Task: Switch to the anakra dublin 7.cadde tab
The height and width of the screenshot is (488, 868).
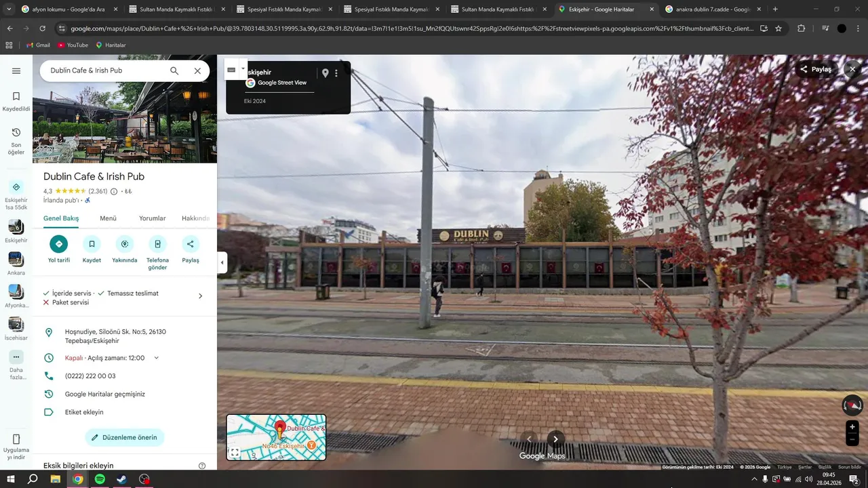Action: tap(712, 9)
